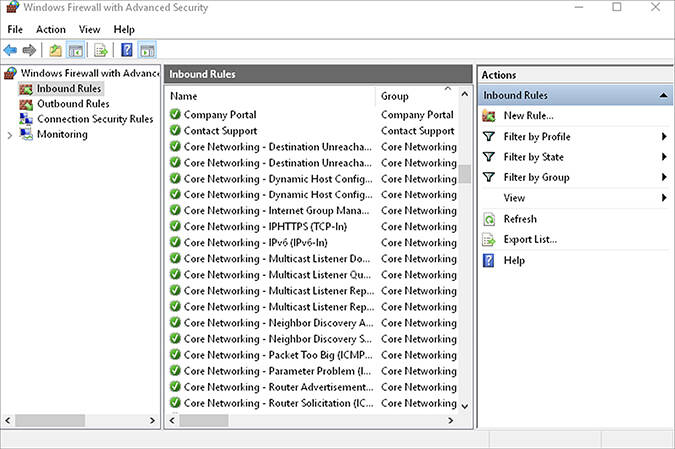This screenshot has height=449, width=675.
Task: Click Help in the Actions pane
Action: (x=514, y=260)
